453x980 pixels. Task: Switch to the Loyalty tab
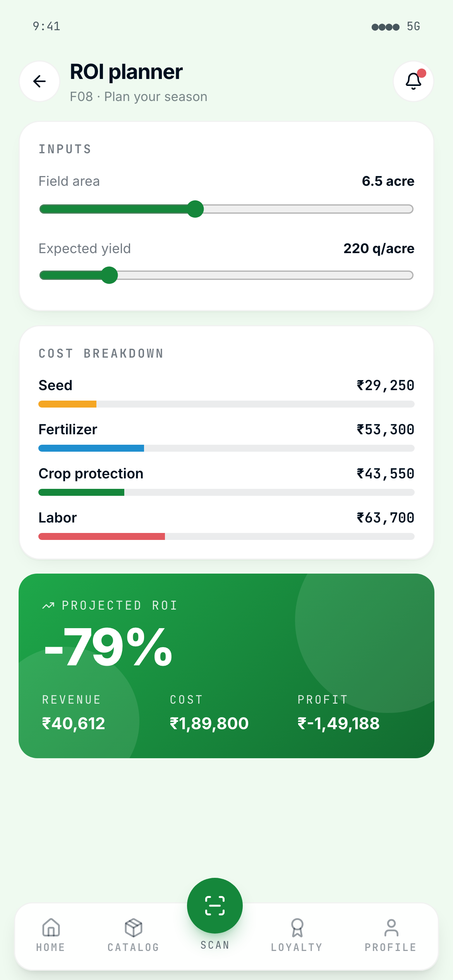297,937
